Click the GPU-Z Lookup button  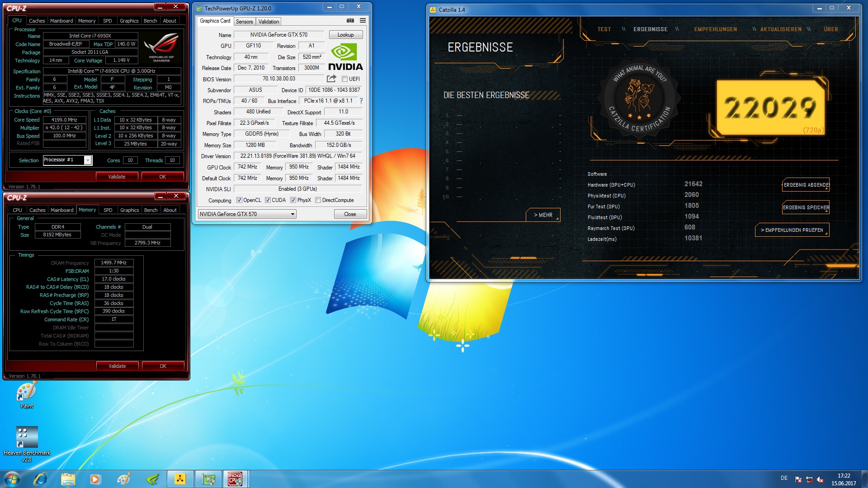point(345,35)
